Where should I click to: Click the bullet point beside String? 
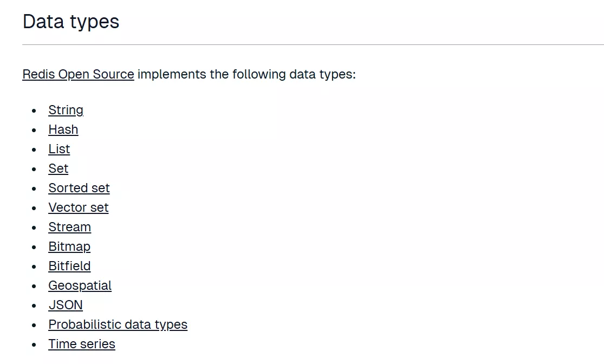[34, 110]
